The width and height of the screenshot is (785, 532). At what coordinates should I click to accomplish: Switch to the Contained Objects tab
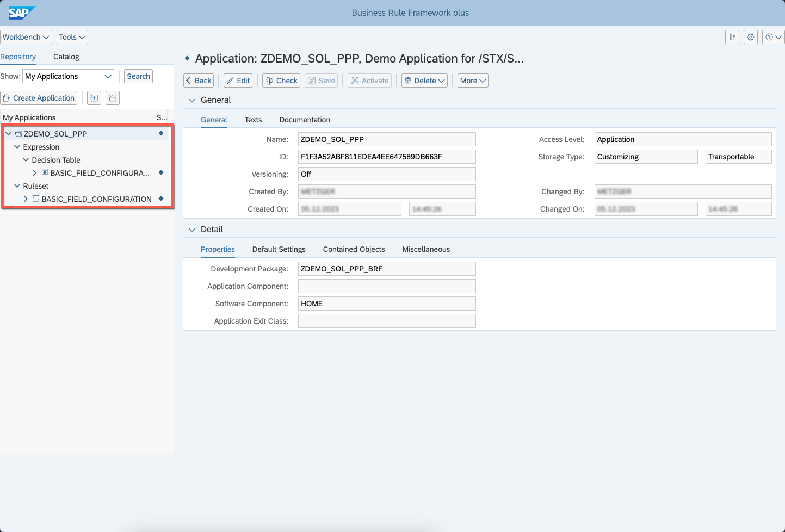coord(354,249)
